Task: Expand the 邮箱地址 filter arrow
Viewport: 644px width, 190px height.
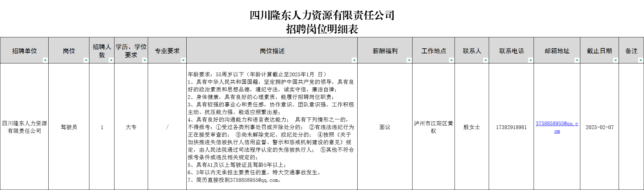Action: (577, 60)
